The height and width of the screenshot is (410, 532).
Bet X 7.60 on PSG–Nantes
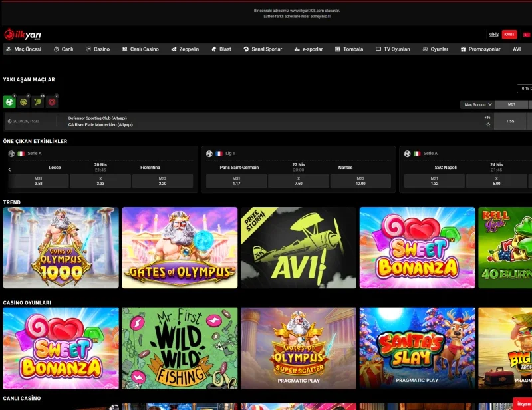pyautogui.click(x=299, y=181)
